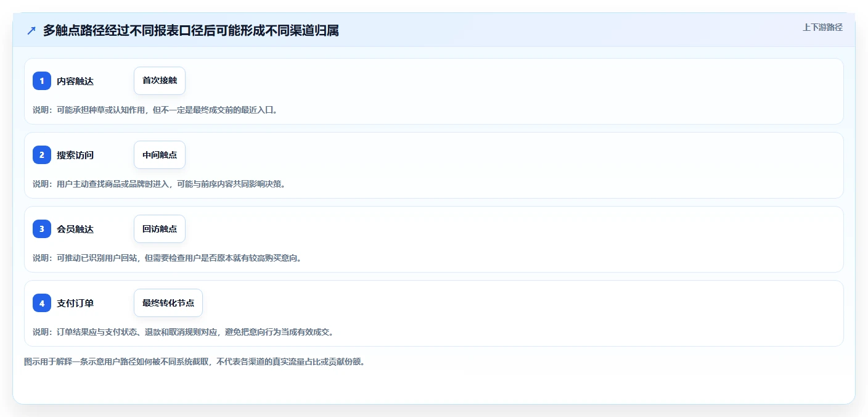
Task: Click the description starting 可推动已识别用户回站
Action: point(168,258)
